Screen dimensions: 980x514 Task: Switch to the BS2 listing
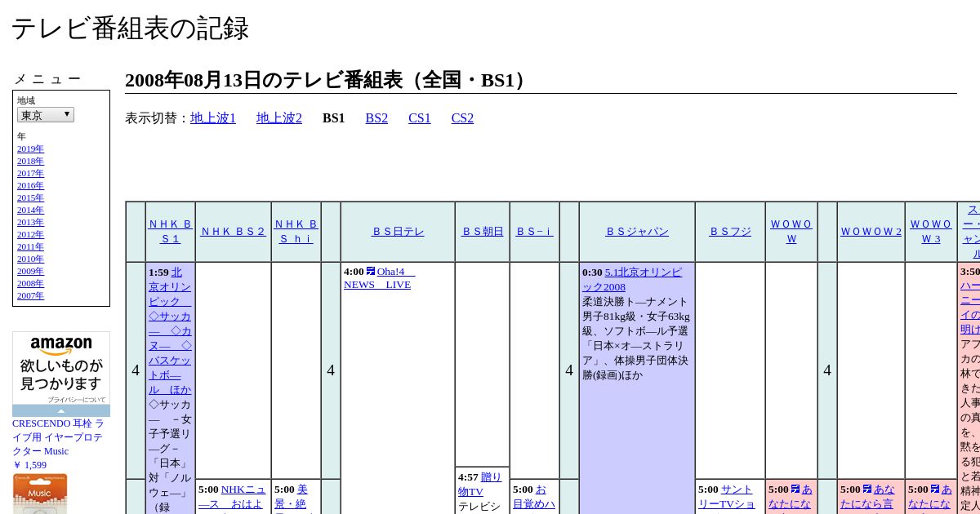pyautogui.click(x=376, y=118)
